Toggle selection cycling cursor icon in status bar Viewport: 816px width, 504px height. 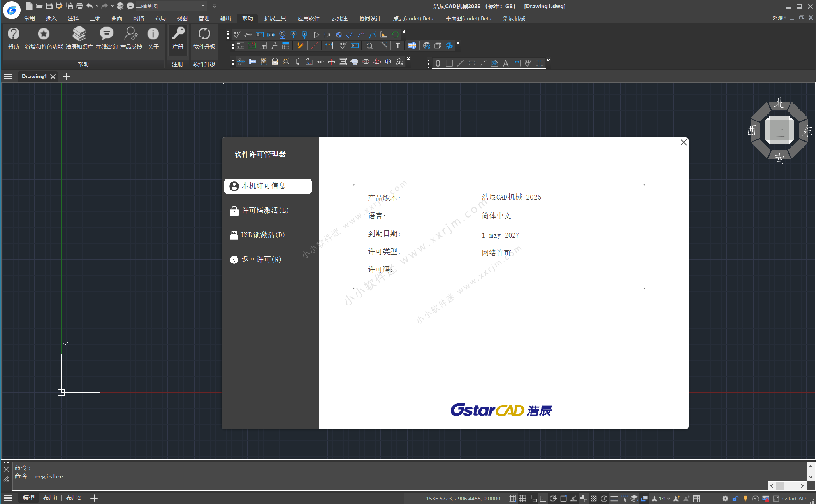(624, 499)
